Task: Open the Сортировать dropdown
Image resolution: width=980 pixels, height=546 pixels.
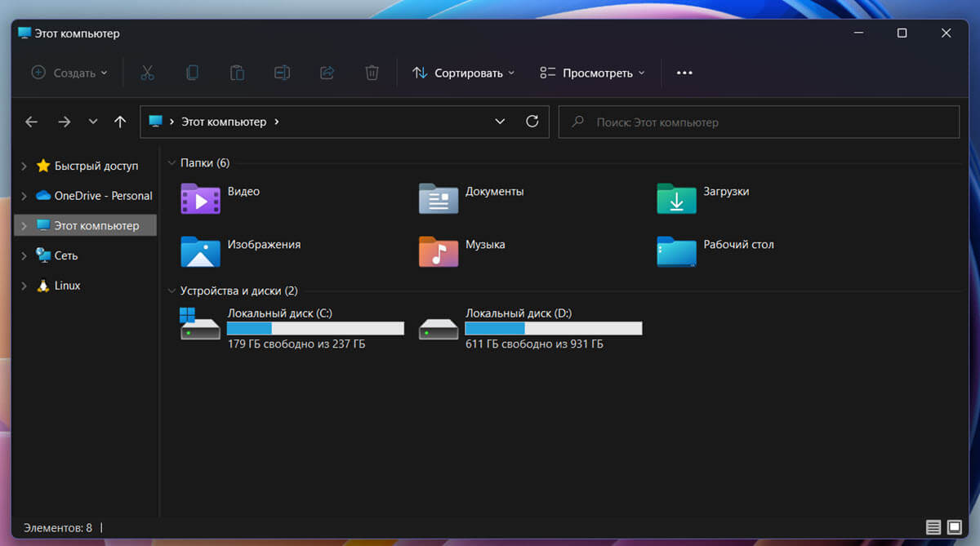Action: (x=463, y=73)
